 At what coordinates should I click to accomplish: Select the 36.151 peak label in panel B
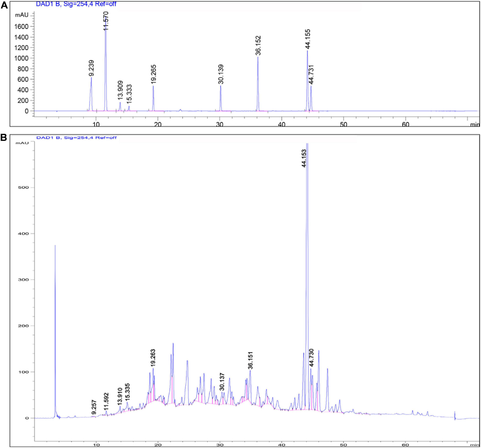click(250, 360)
